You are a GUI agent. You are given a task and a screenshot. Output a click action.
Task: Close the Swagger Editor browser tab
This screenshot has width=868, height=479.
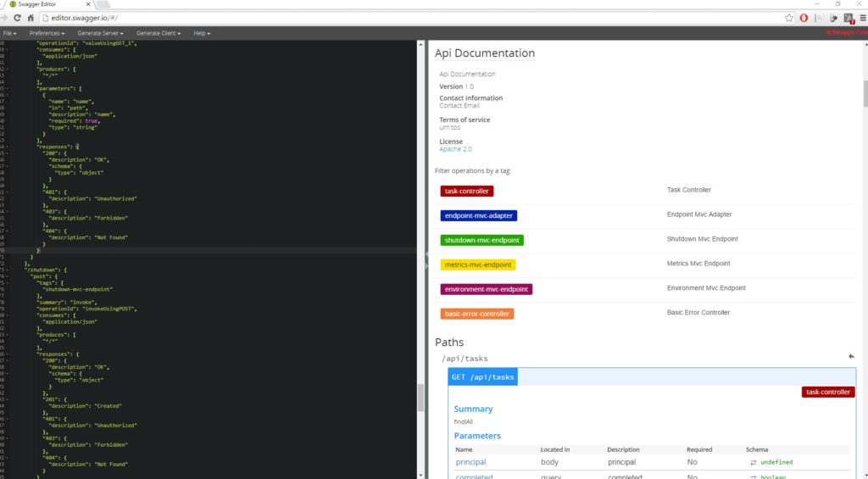(x=88, y=4)
